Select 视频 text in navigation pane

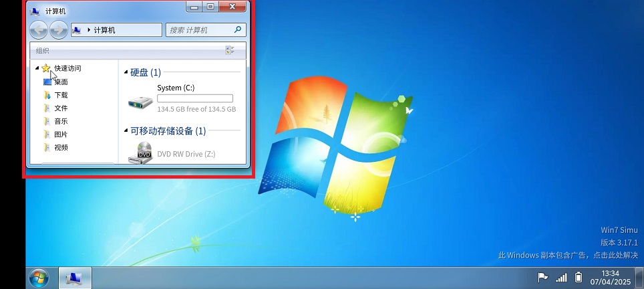[x=61, y=148]
